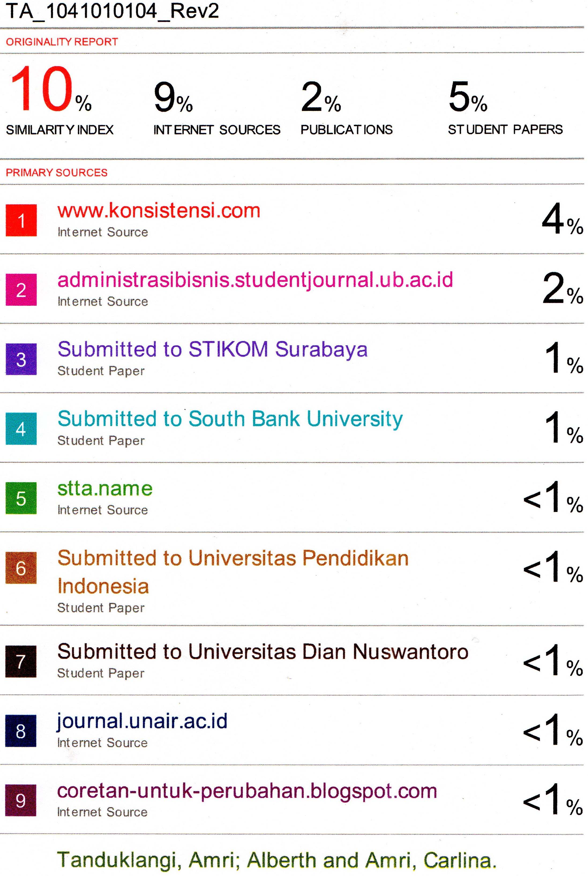588x876 pixels.
Task: Click the red source badge numbered 1
Action: click(x=21, y=220)
